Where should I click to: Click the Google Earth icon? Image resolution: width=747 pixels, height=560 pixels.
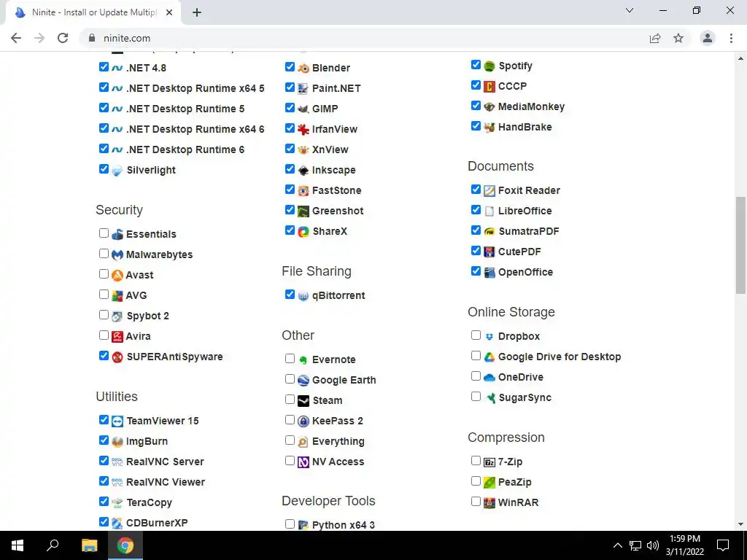tap(303, 381)
